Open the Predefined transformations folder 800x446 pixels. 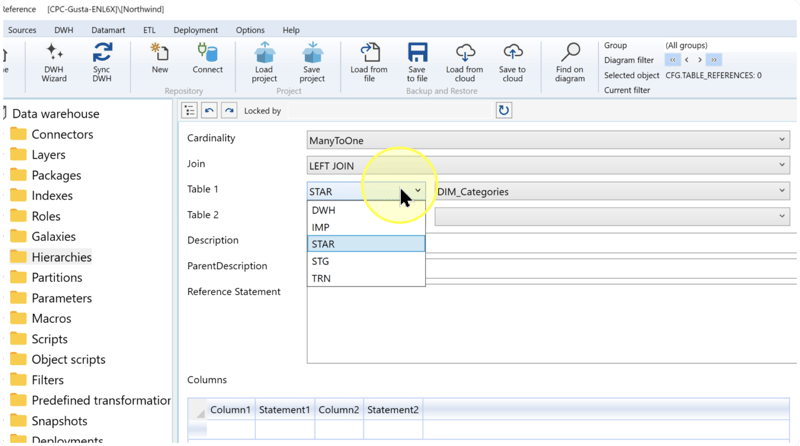[101, 400]
